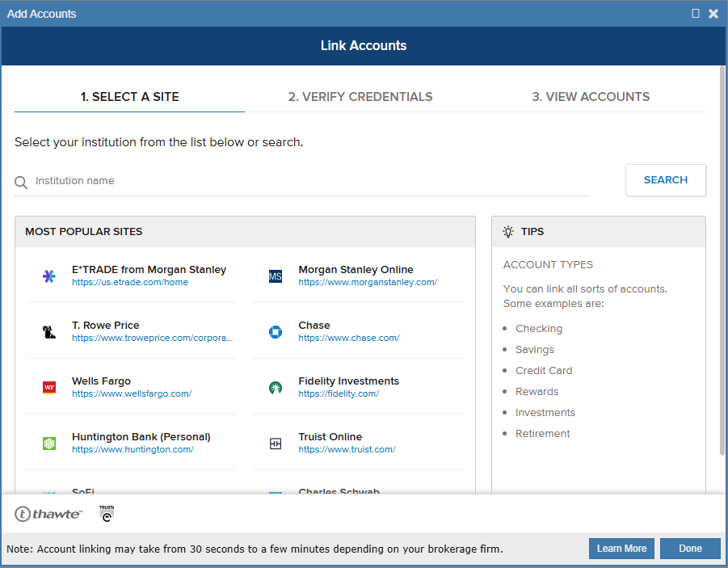Switch to the Verify Credentials step tab
Screen dimensions: 728x568
click(x=360, y=97)
